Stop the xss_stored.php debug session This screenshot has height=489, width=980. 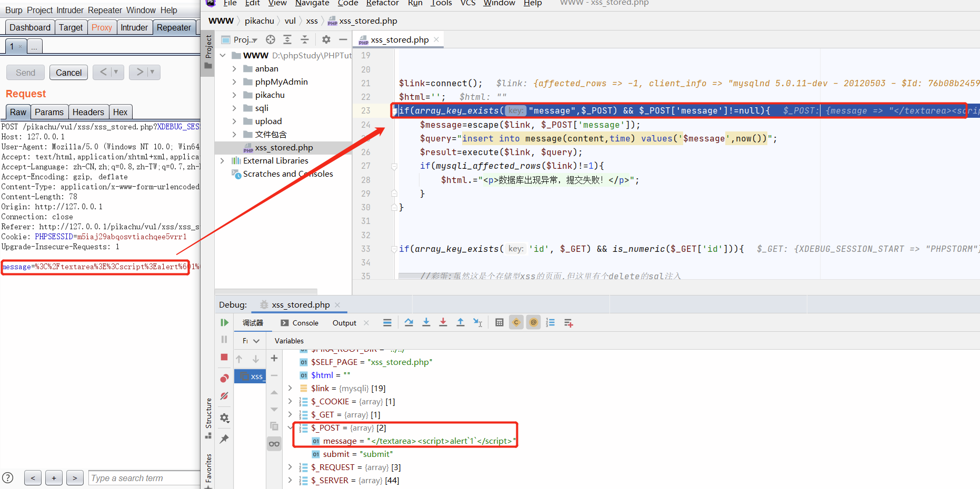[x=224, y=357]
